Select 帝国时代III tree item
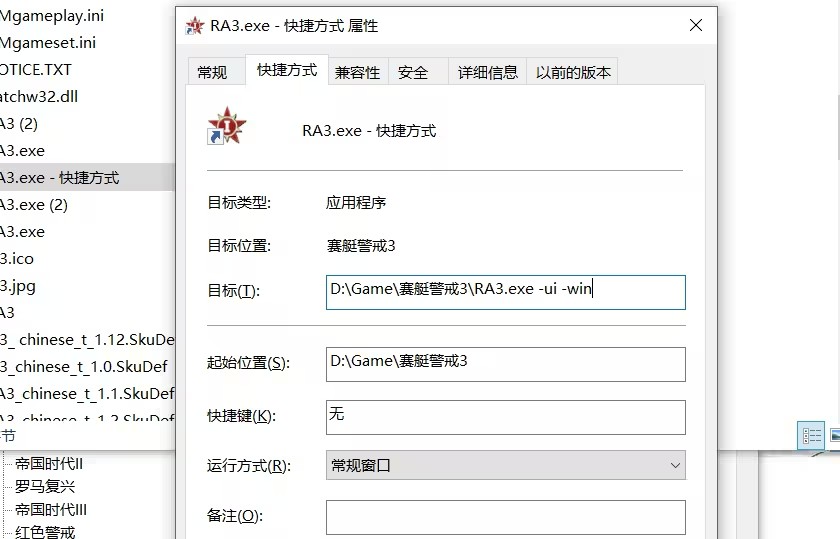840x539 pixels. [51, 510]
